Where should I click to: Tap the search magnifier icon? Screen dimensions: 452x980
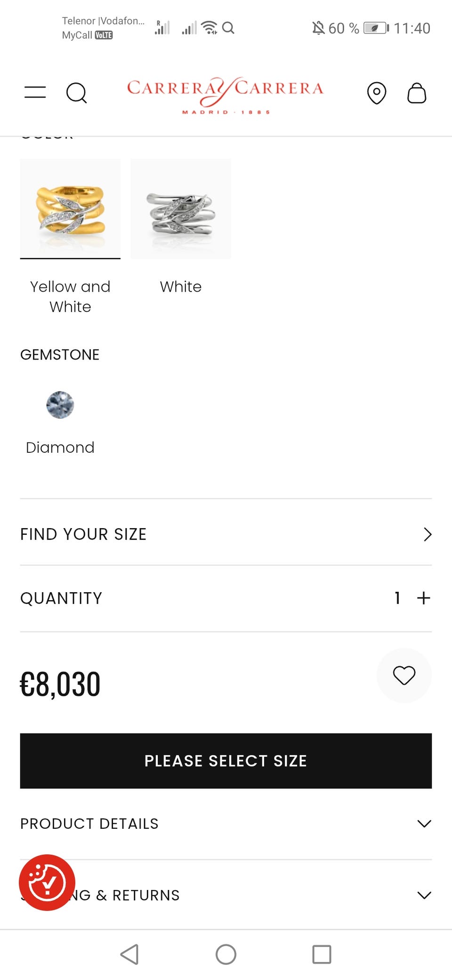[76, 93]
